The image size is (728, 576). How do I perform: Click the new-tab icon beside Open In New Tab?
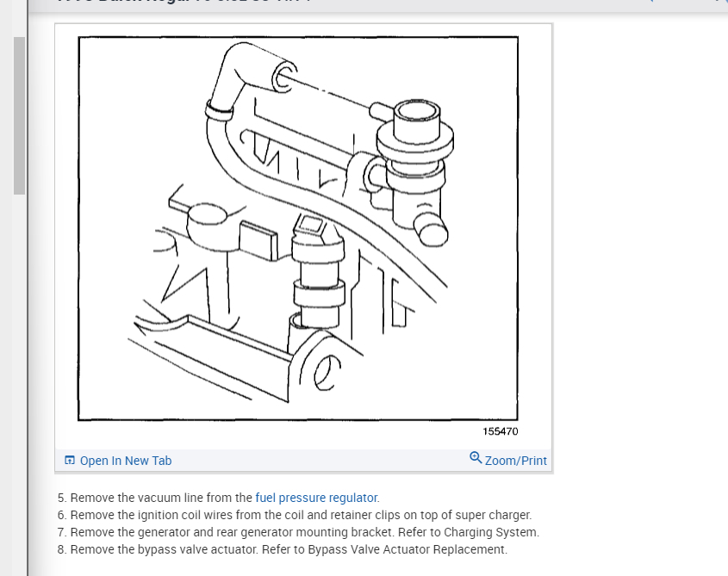pos(70,460)
